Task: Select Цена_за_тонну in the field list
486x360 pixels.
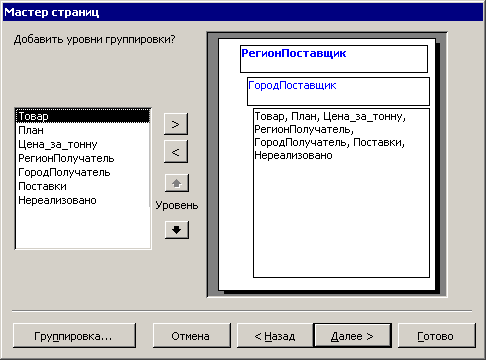Action: [x=83, y=144]
